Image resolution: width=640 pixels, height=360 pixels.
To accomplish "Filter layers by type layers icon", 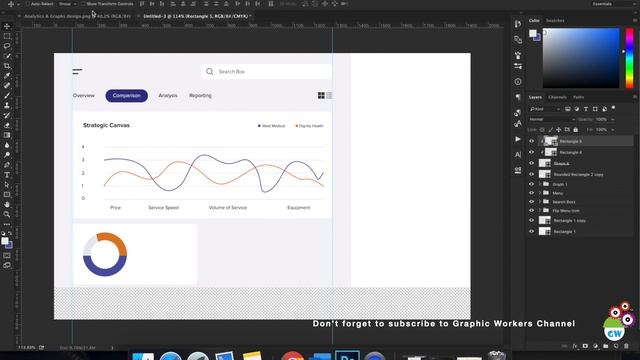I will [x=586, y=109].
